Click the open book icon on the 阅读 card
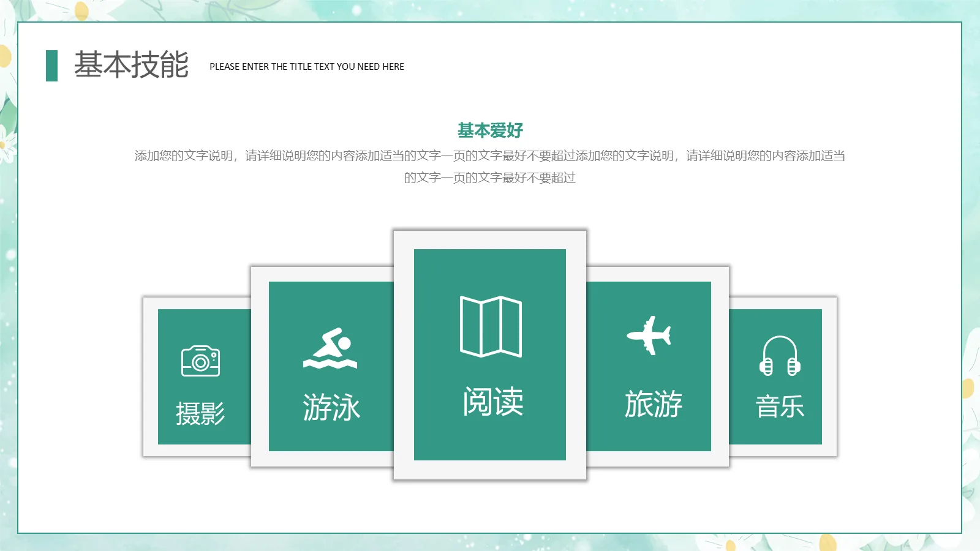The width and height of the screenshot is (980, 551). tap(490, 326)
